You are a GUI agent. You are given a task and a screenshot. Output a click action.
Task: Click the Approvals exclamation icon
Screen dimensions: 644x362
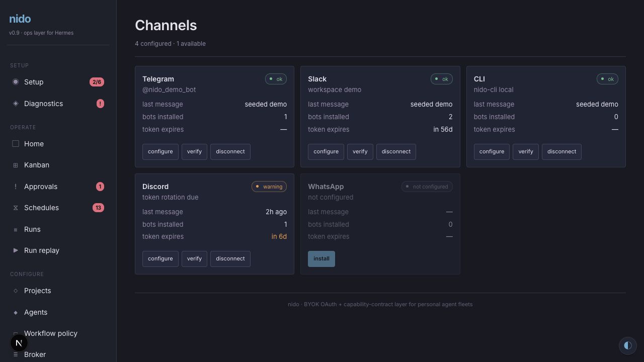pyautogui.click(x=16, y=187)
